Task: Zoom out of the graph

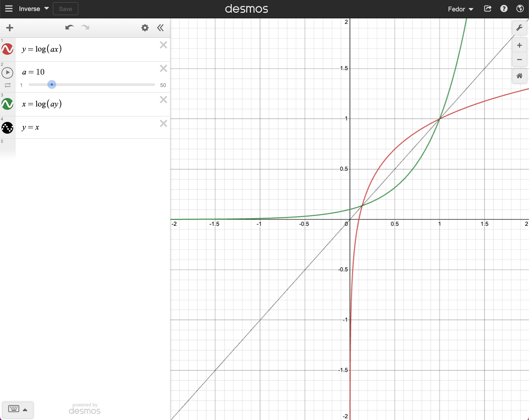Action: [519, 59]
